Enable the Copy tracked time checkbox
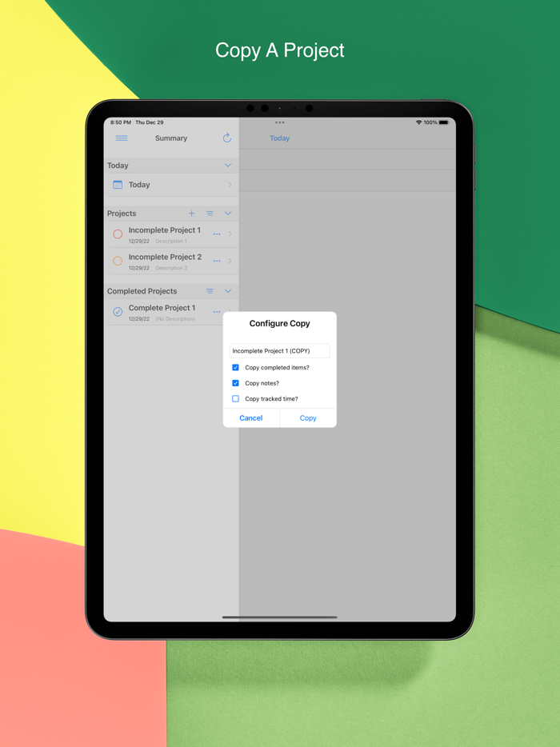Viewport: 560px width, 747px height. [x=235, y=399]
